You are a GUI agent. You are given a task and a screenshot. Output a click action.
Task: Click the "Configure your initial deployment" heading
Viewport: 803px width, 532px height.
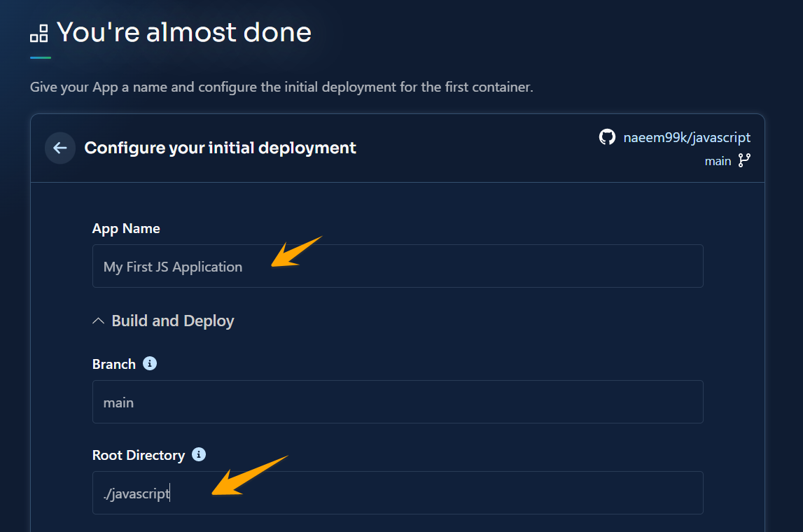pyautogui.click(x=221, y=148)
